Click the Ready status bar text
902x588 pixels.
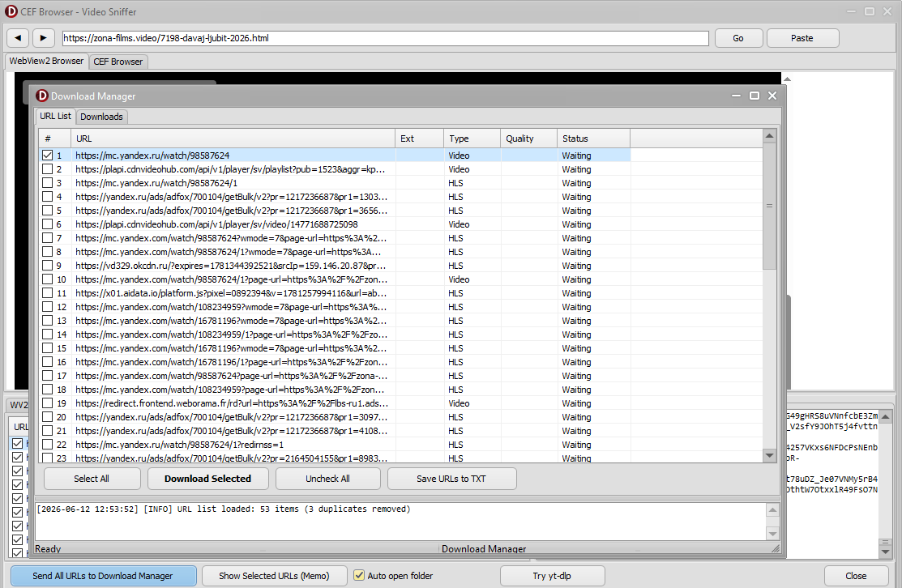click(48, 549)
